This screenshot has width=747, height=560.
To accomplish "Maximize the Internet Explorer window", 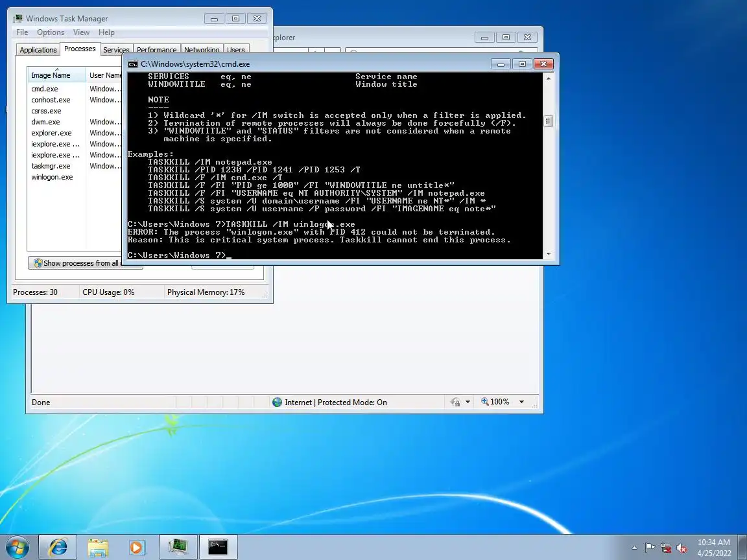I will [x=506, y=38].
